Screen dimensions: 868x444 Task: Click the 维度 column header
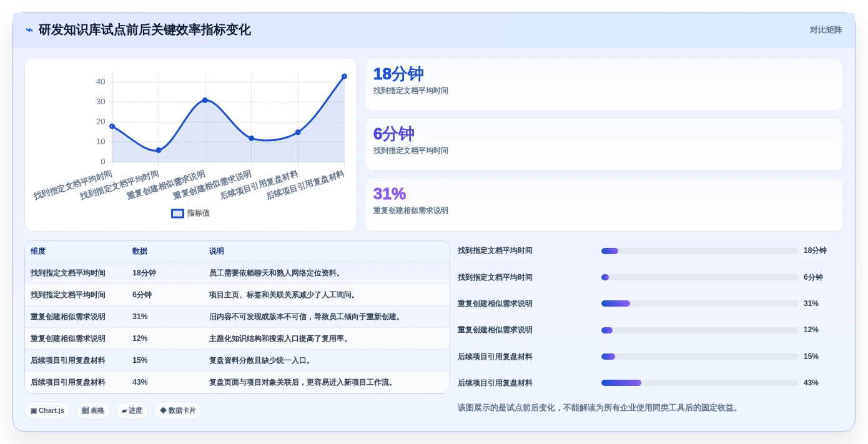[x=38, y=251]
